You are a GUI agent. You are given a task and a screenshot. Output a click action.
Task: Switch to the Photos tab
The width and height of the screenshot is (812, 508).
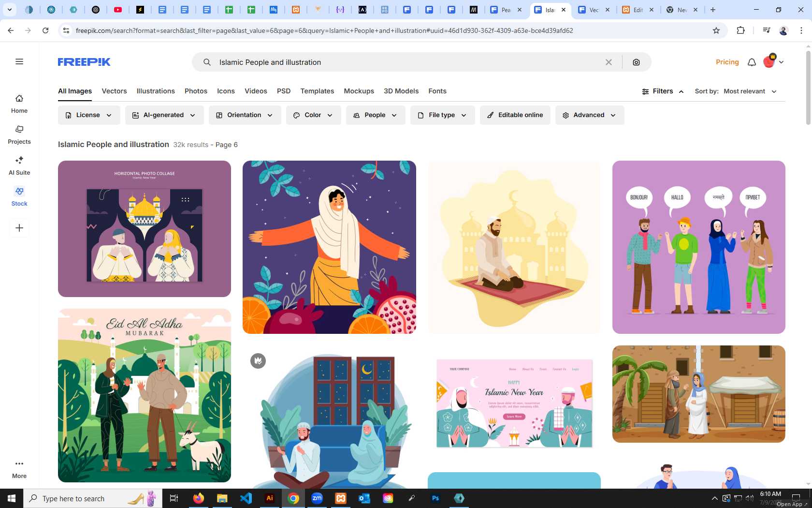[x=196, y=91]
